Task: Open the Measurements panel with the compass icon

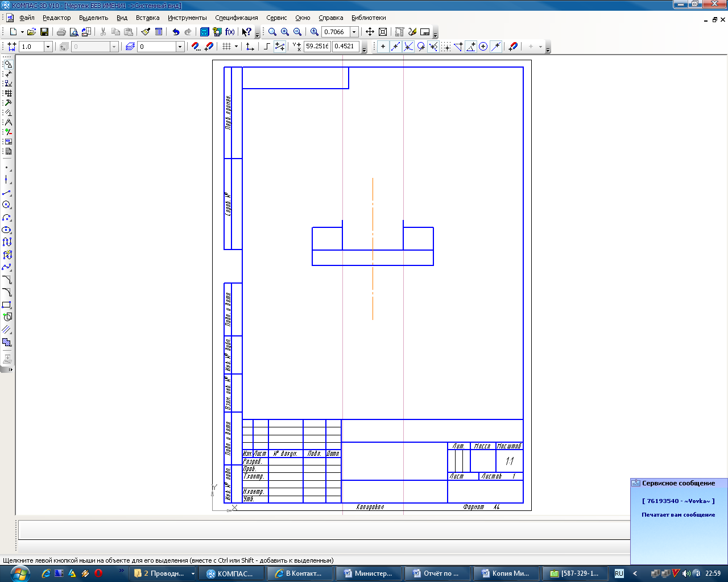Action: point(8,122)
